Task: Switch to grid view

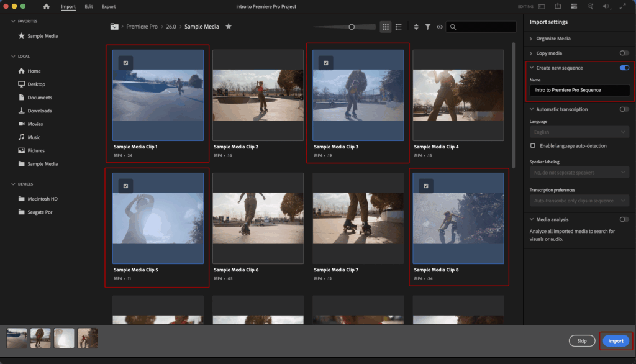Action: (385, 27)
